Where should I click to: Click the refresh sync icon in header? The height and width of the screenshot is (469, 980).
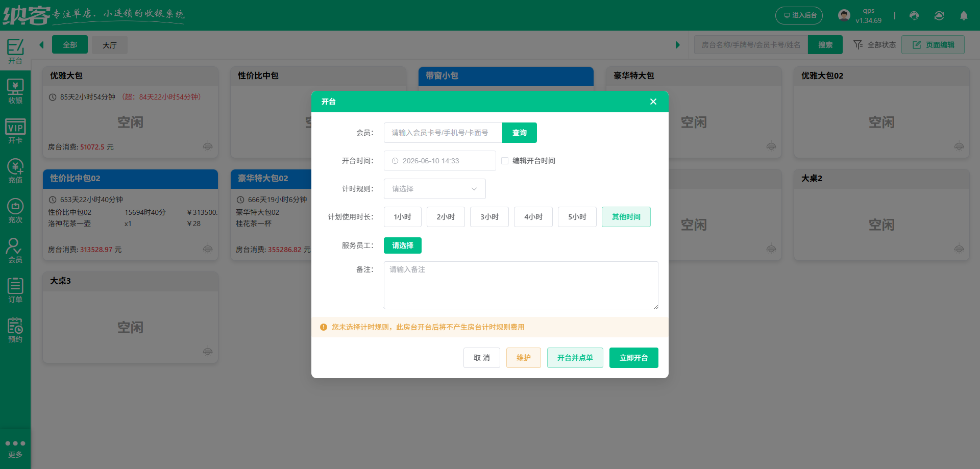coord(939,16)
